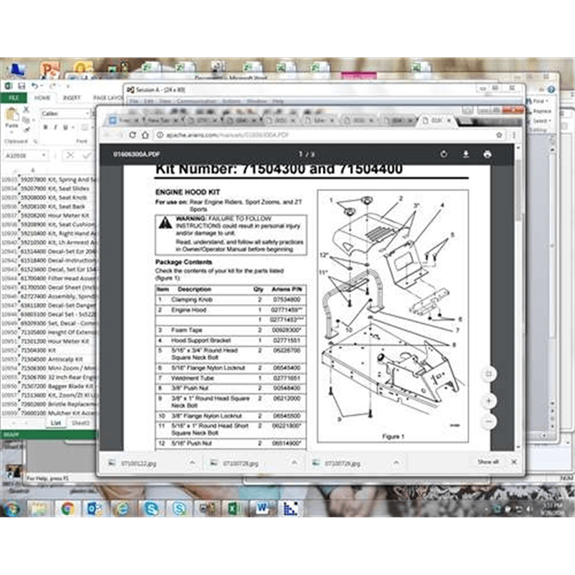
Task: Open Actions menu in Session A window
Action: [231, 101]
